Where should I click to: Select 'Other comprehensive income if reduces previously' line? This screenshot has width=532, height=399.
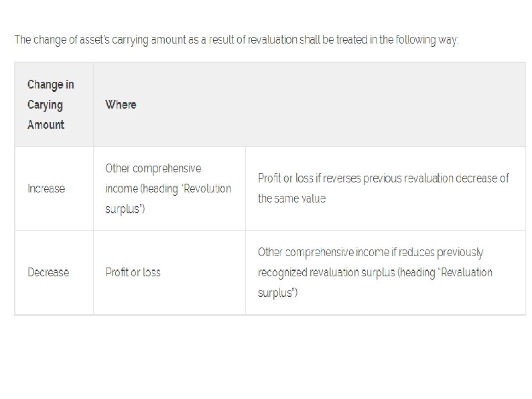(x=371, y=252)
